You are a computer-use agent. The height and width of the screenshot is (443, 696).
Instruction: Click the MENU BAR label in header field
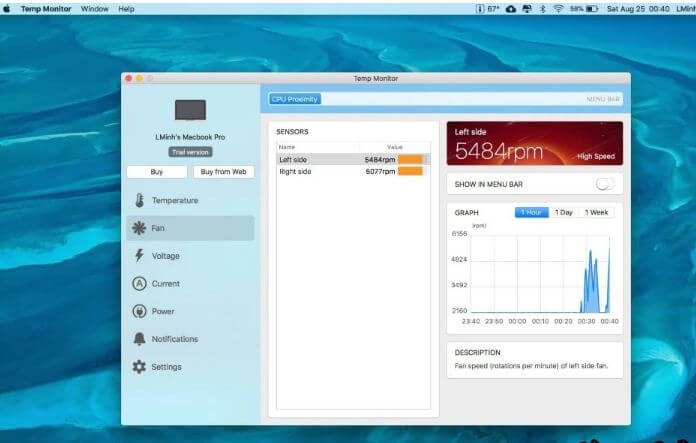click(603, 99)
